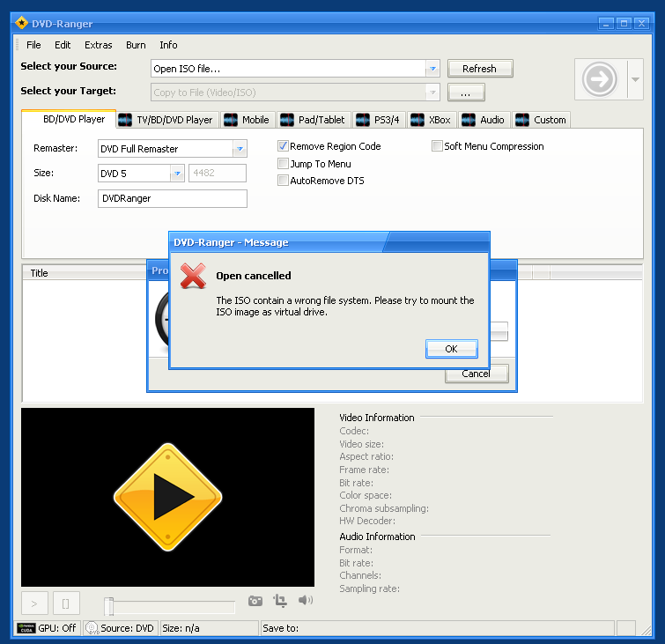The height and width of the screenshot is (644, 665).
Task: Open the Burn menu
Action: pos(136,45)
